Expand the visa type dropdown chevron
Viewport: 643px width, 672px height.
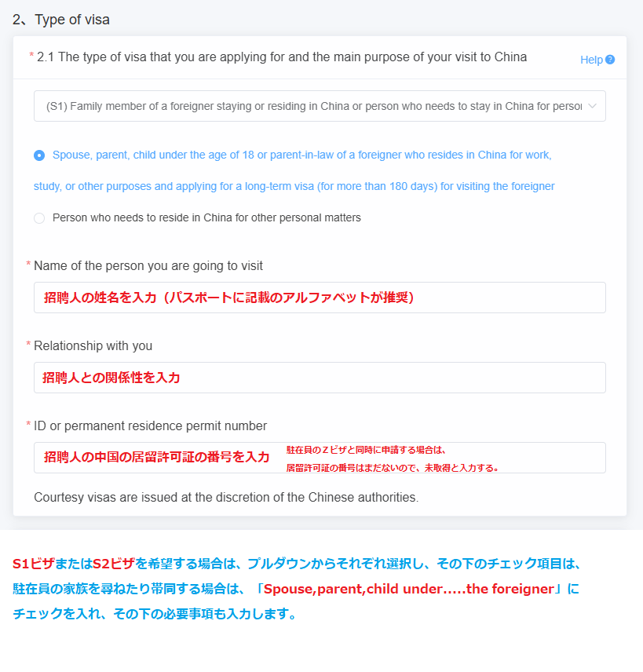click(x=593, y=106)
